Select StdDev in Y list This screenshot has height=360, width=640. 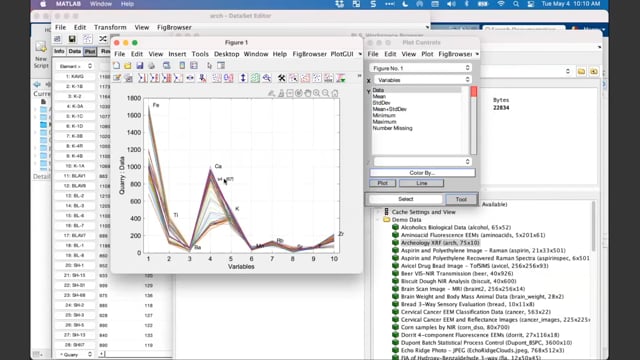[382, 103]
